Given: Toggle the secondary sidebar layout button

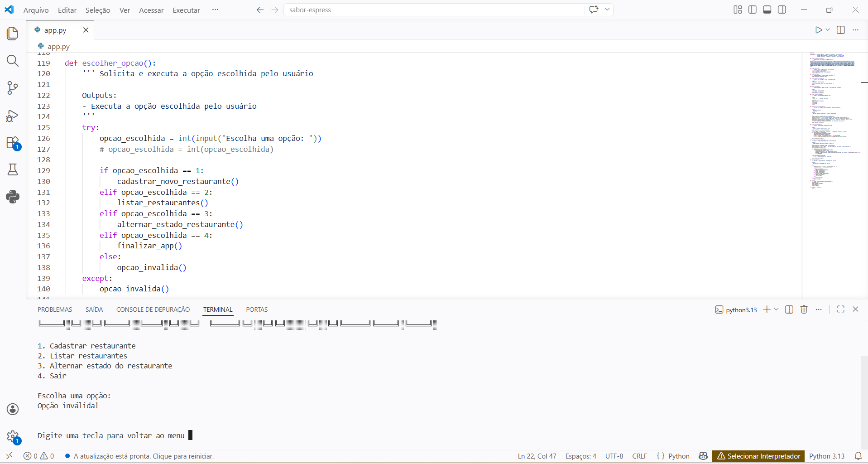Looking at the screenshot, I should coord(782,10).
